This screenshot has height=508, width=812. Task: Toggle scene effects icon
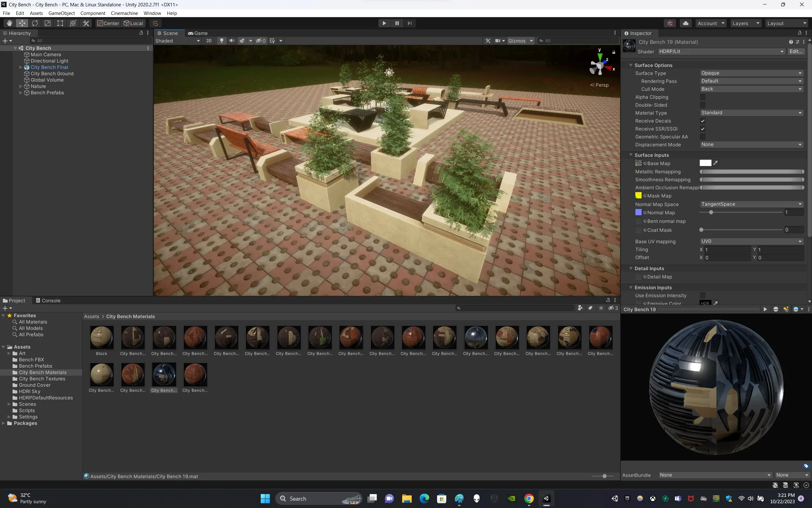242,41
